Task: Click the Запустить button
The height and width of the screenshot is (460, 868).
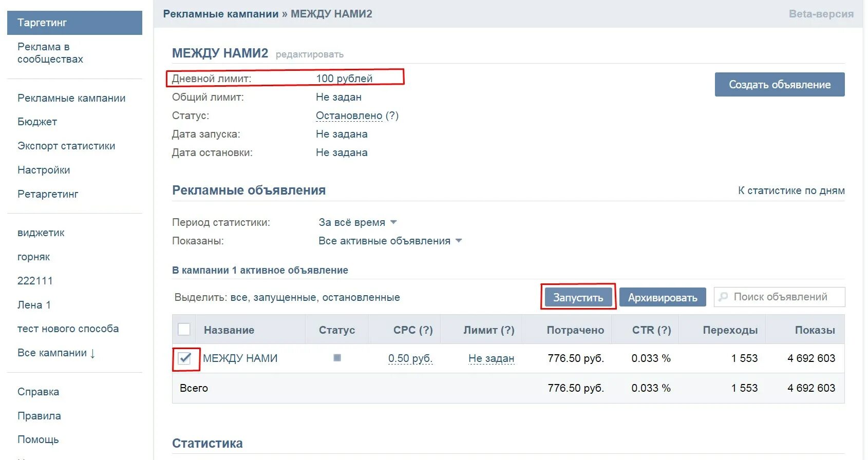Action: click(x=578, y=297)
